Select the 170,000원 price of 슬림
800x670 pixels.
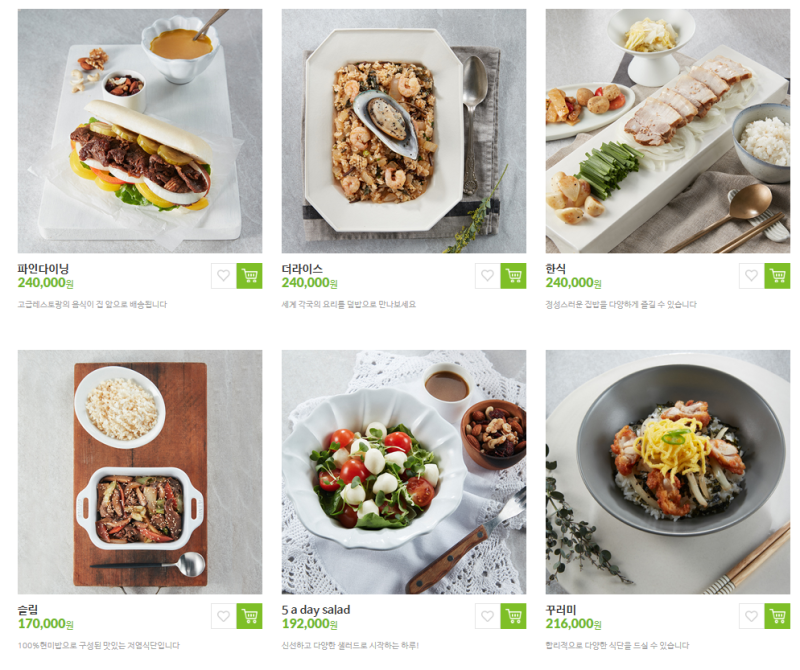click(x=46, y=624)
